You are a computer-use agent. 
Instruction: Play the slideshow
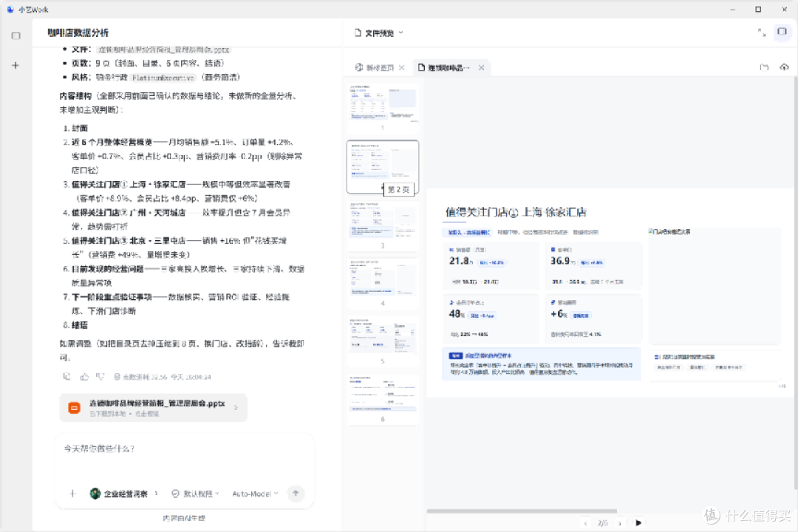point(638,523)
